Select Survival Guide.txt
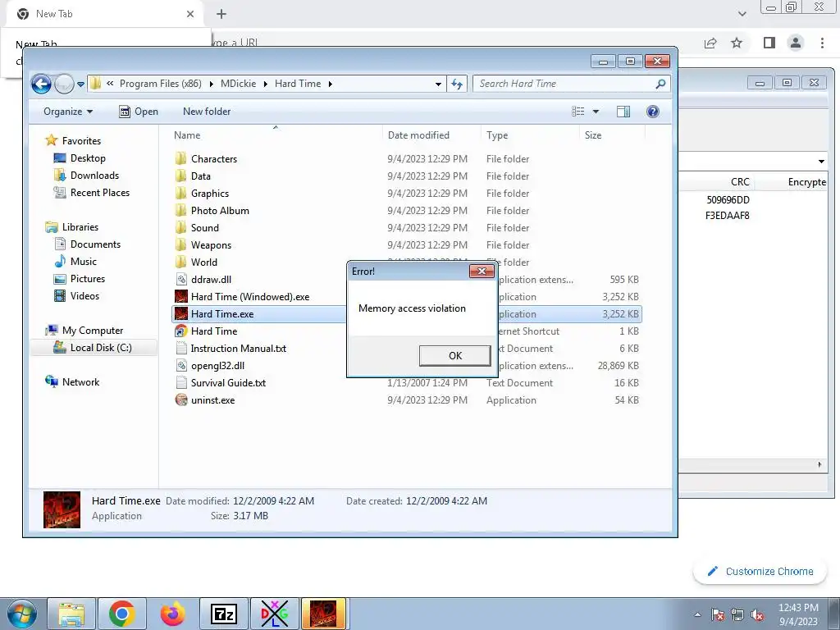 click(228, 383)
